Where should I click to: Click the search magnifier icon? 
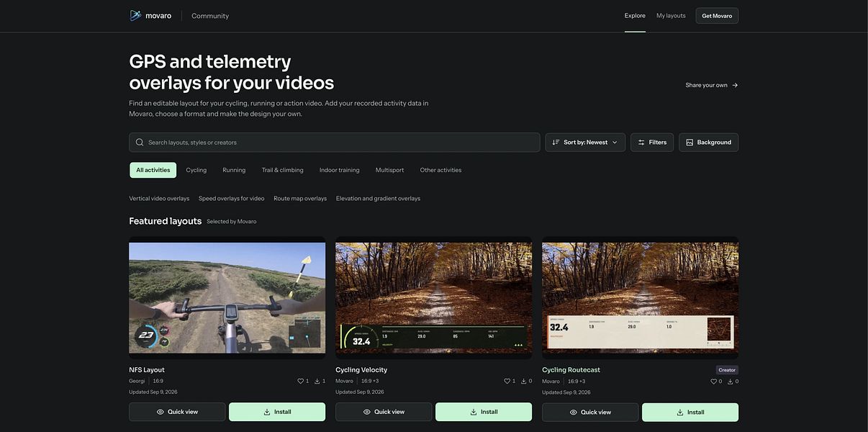[x=140, y=143]
